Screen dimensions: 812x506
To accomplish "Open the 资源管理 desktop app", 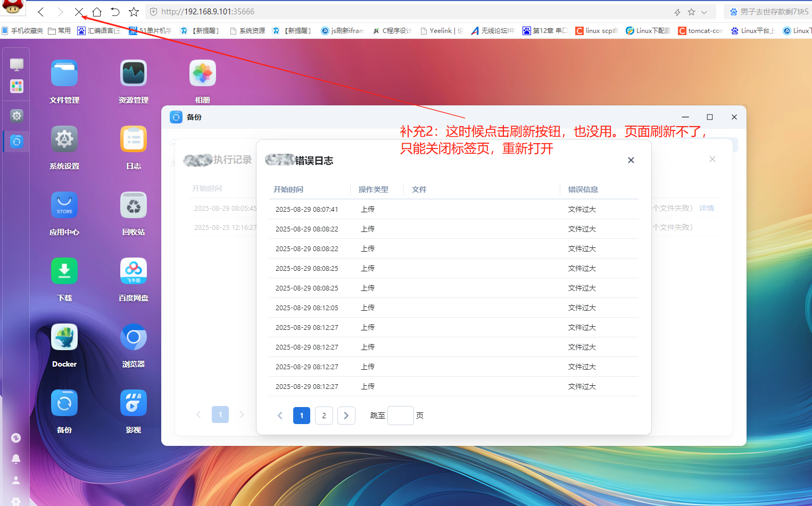I will (134, 73).
